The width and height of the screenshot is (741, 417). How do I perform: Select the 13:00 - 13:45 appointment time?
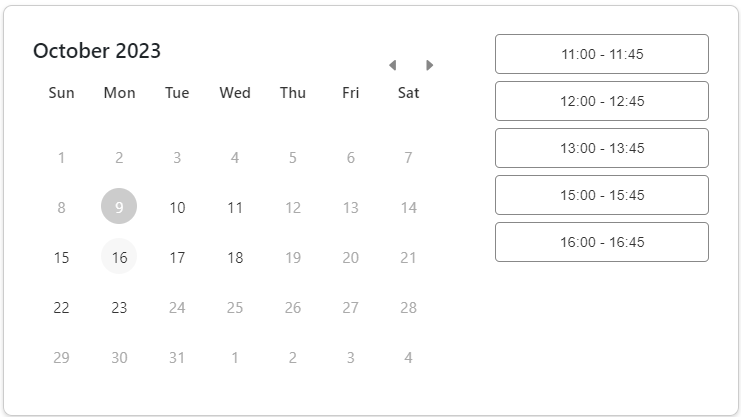(x=602, y=148)
